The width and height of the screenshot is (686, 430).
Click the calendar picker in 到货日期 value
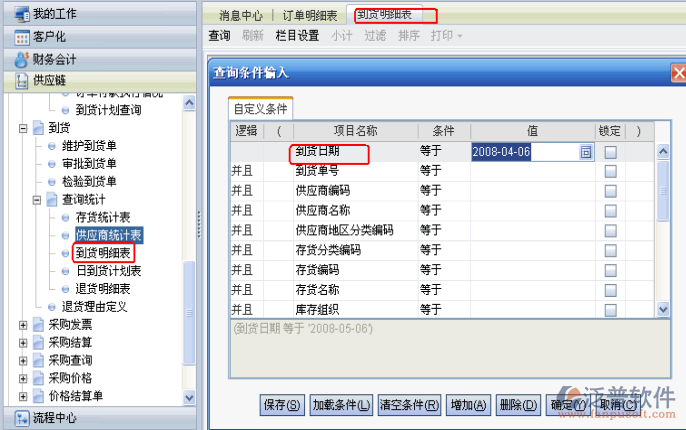click(586, 152)
